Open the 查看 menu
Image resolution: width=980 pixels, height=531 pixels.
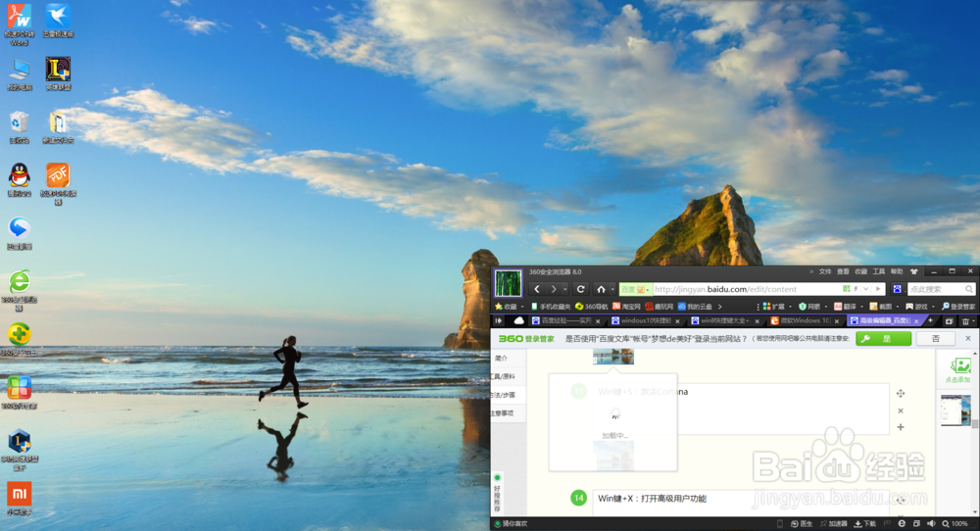(x=843, y=271)
